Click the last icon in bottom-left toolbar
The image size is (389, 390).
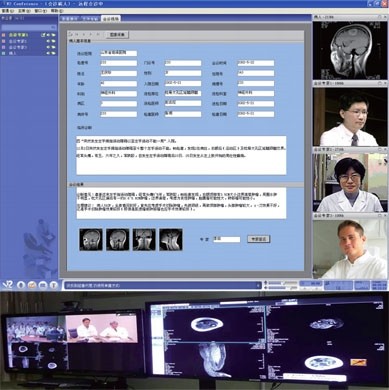54,285
